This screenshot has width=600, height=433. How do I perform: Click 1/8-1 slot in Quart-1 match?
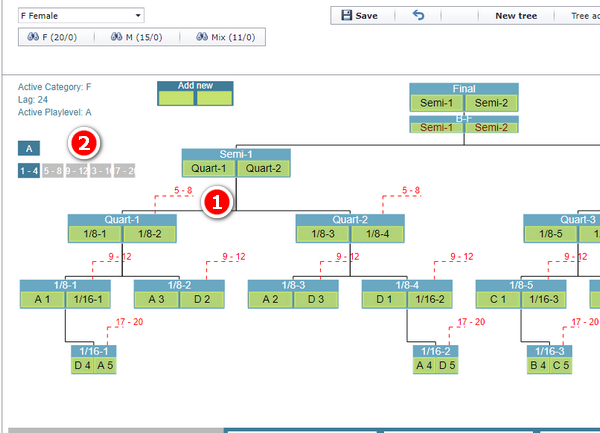(95, 234)
